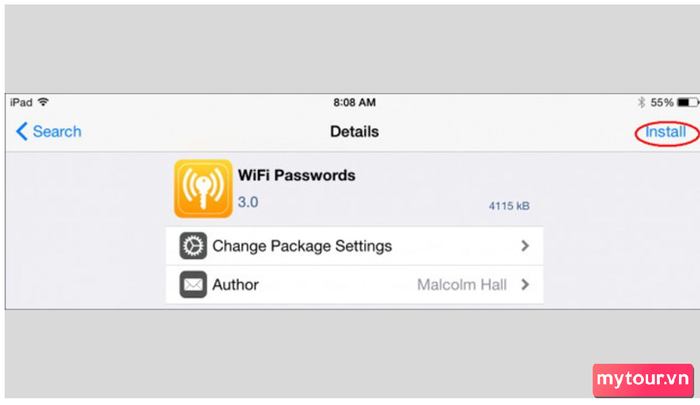This screenshot has width=700, height=405.
Task: Click the 3.0 version number
Action: (248, 202)
